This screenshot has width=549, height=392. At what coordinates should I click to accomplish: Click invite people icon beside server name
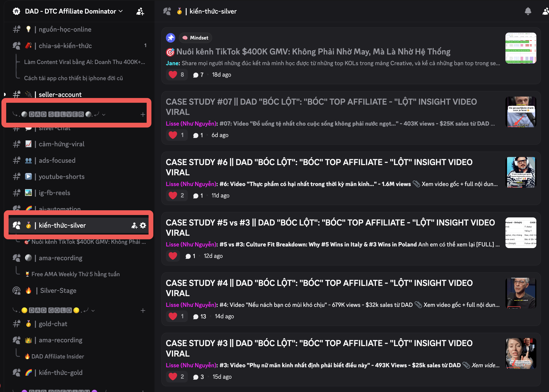(140, 11)
